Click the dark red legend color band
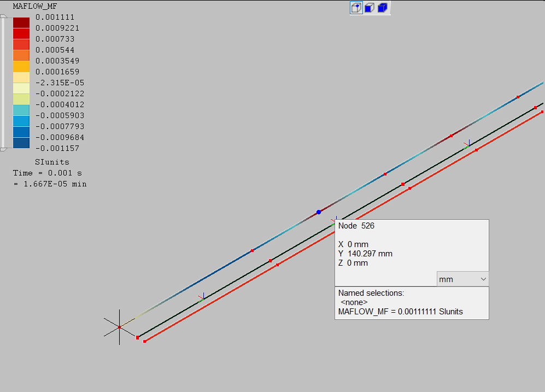 click(x=21, y=22)
